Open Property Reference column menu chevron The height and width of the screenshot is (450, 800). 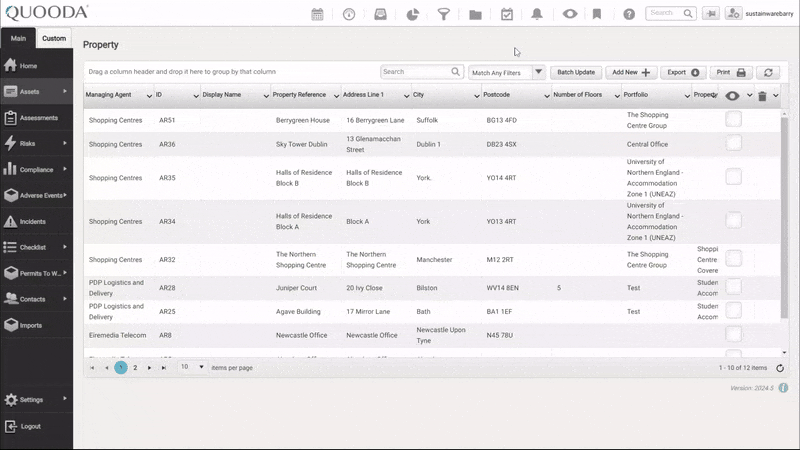click(336, 96)
